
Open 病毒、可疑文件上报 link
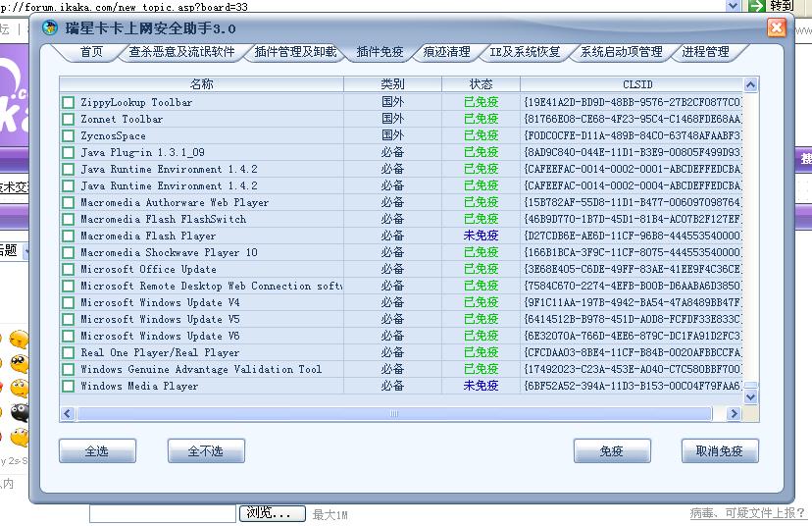pos(748,513)
